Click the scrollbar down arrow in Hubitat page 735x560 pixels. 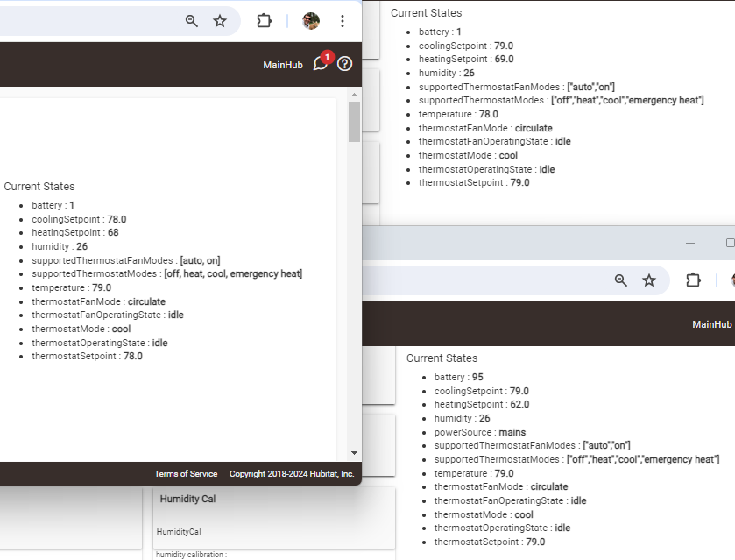coord(354,453)
